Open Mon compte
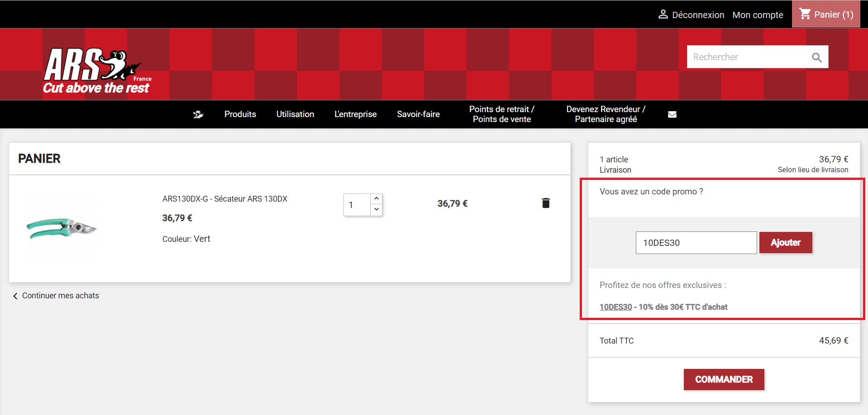 point(758,15)
